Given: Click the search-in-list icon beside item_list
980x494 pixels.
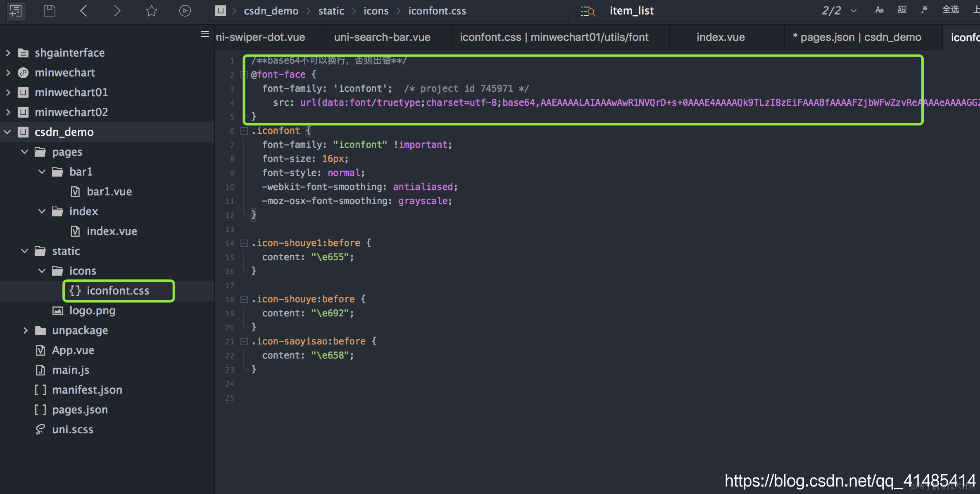Looking at the screenshot, I should (x=588, y=11).
